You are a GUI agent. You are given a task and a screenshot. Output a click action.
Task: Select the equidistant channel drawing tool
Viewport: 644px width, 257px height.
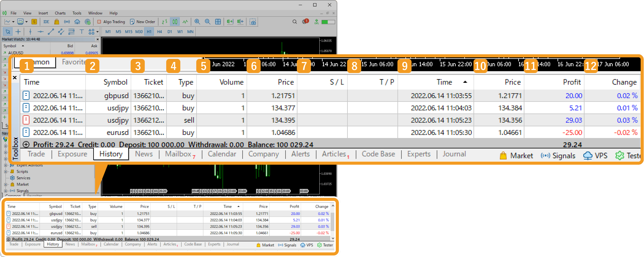click(61, 32)
